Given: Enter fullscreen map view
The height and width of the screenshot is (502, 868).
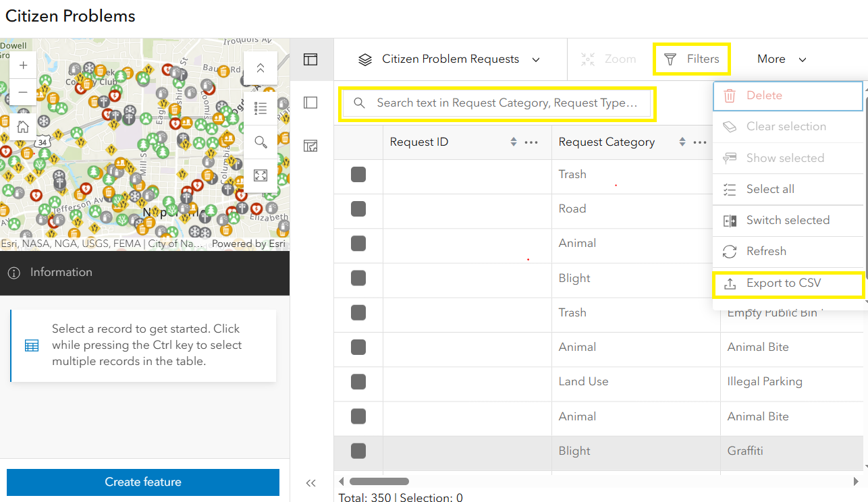Looking at the screenshot, I should (261, 175).
